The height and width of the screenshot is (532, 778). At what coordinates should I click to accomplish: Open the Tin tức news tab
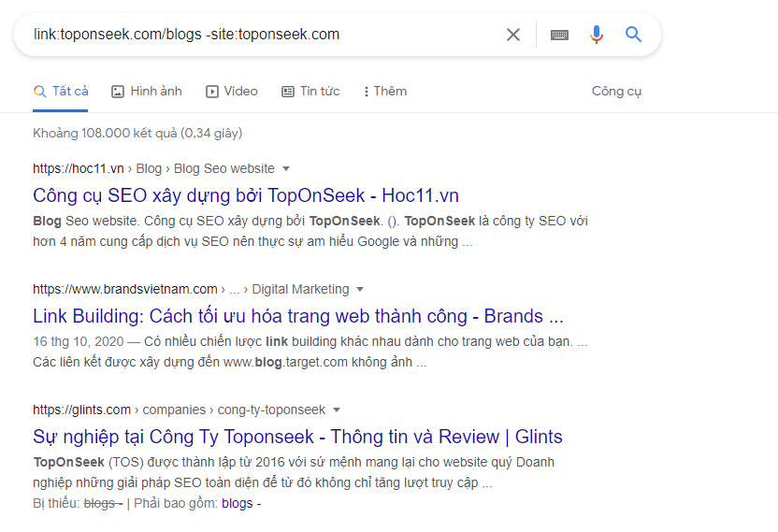[310, 91]
